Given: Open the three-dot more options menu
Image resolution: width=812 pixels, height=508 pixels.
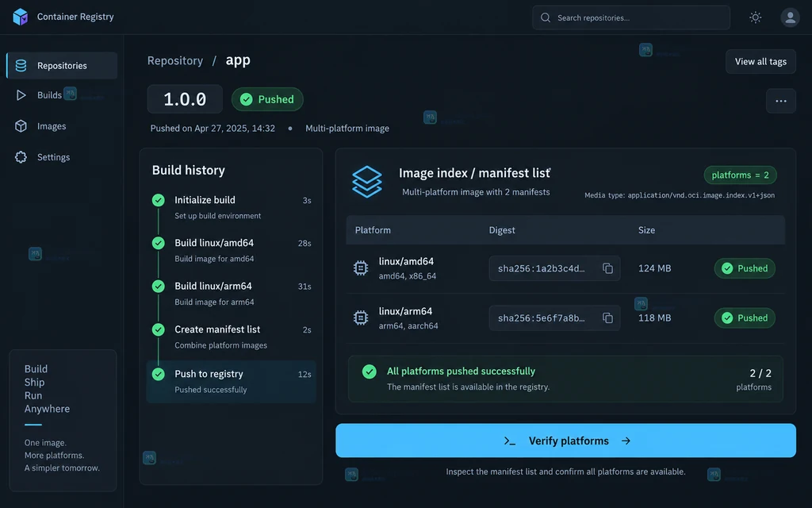Looking at the screenshot, I should pos(781,101).
